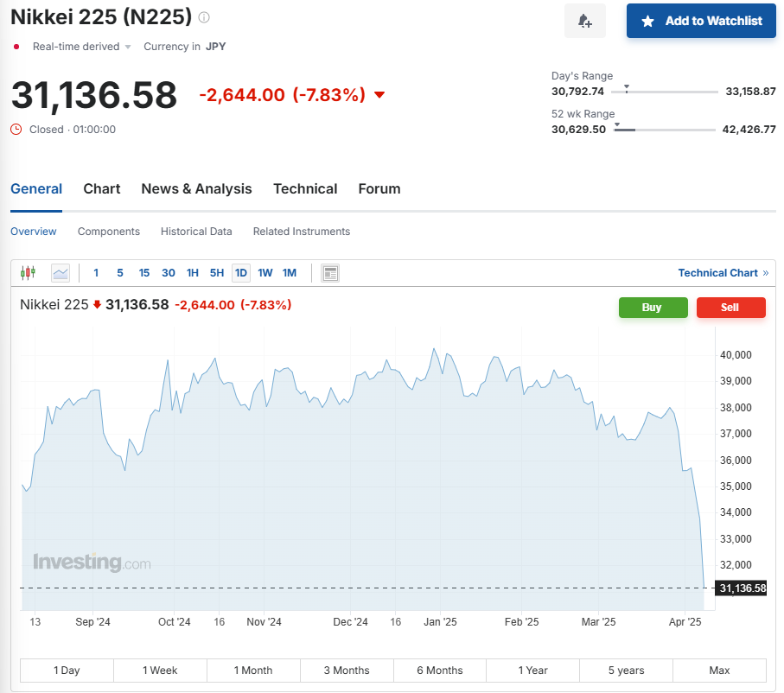Select the 5H chart interval

click(216, 273)
